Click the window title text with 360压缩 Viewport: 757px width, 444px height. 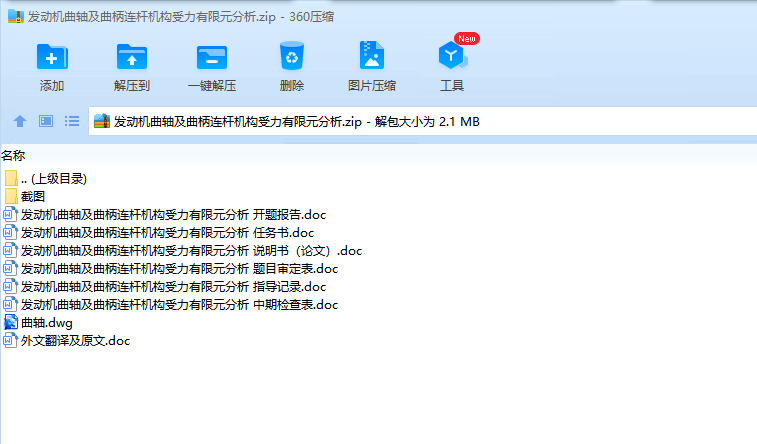[181, 17]
